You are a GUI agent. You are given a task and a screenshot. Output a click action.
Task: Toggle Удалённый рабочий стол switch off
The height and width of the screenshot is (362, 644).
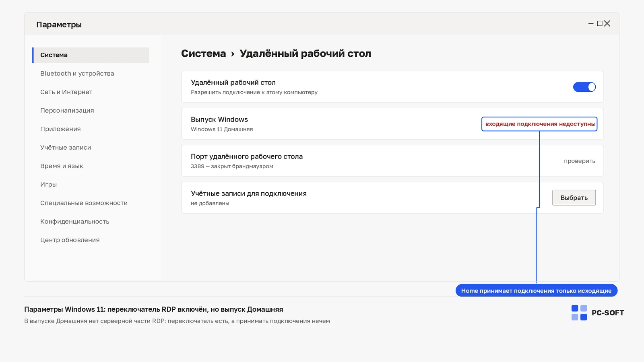coord(584,87)
